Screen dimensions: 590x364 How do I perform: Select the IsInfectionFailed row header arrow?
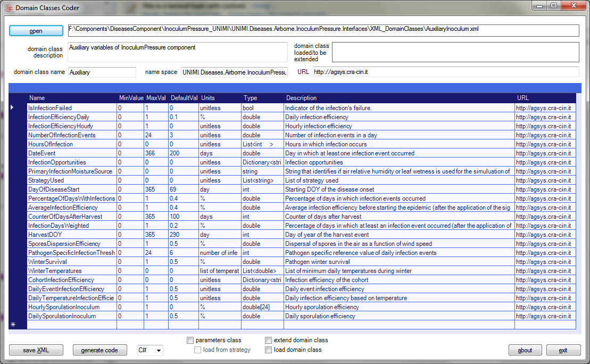click(12, 107)
